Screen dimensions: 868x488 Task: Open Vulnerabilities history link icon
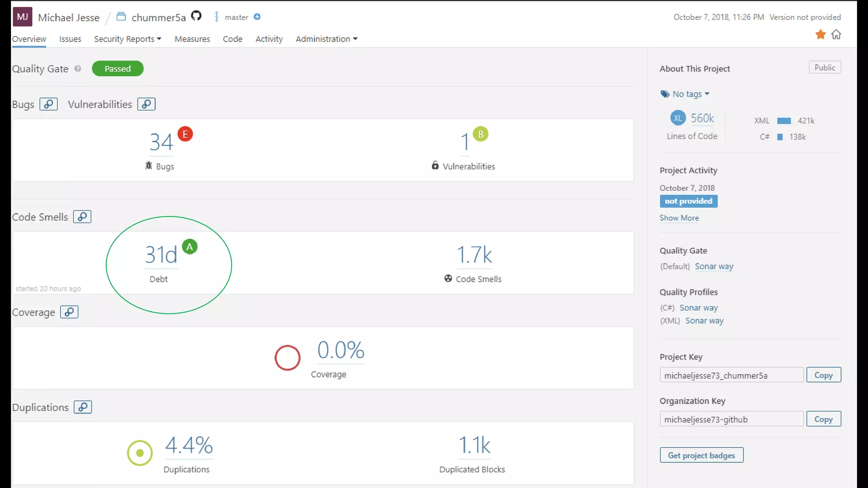point(146,104)
